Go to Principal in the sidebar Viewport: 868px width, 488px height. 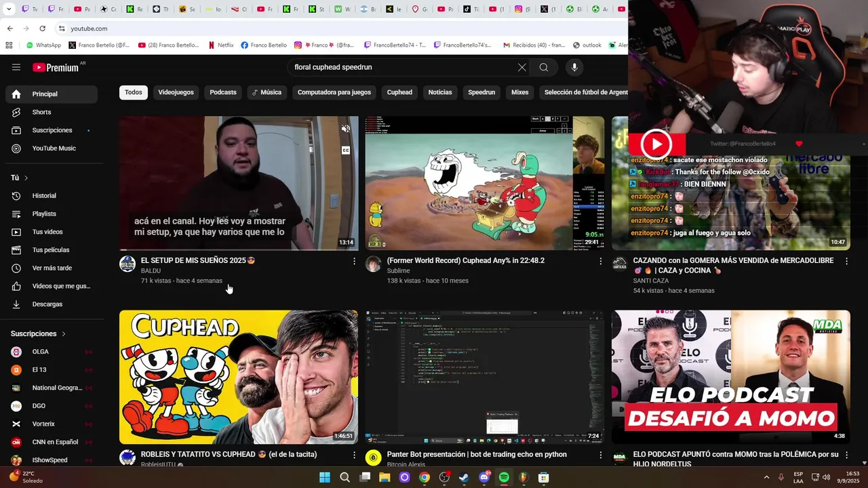(52, 94)
